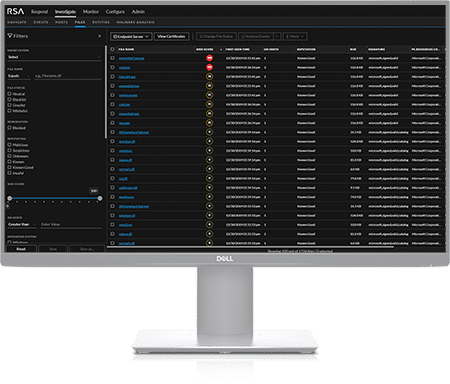
Task: Open the More dropdown
Action: [295, 36]
